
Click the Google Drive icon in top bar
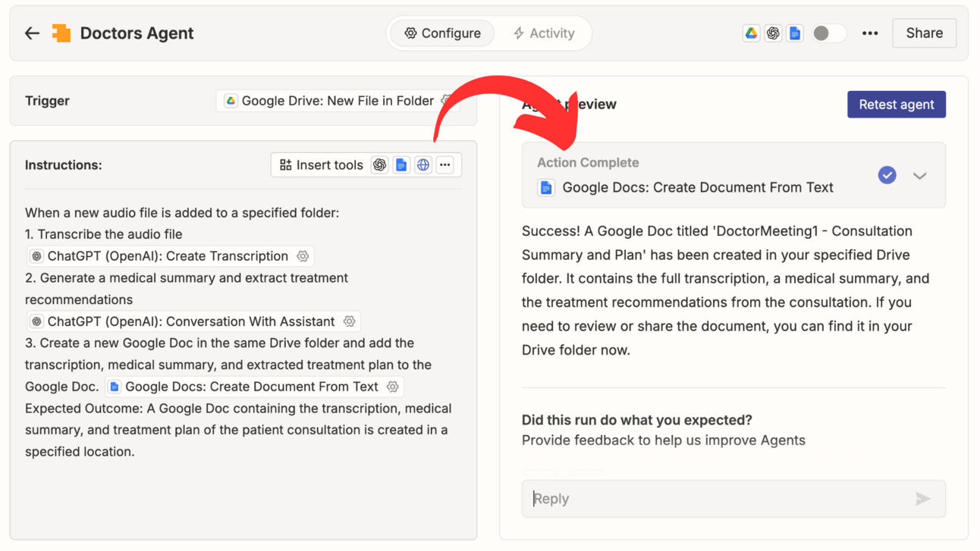751,33
